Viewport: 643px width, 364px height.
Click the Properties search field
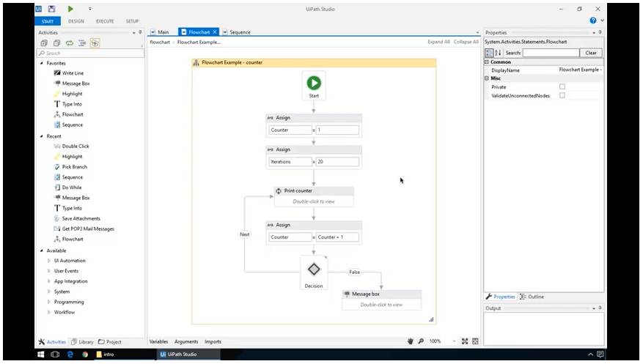point(551,53)
